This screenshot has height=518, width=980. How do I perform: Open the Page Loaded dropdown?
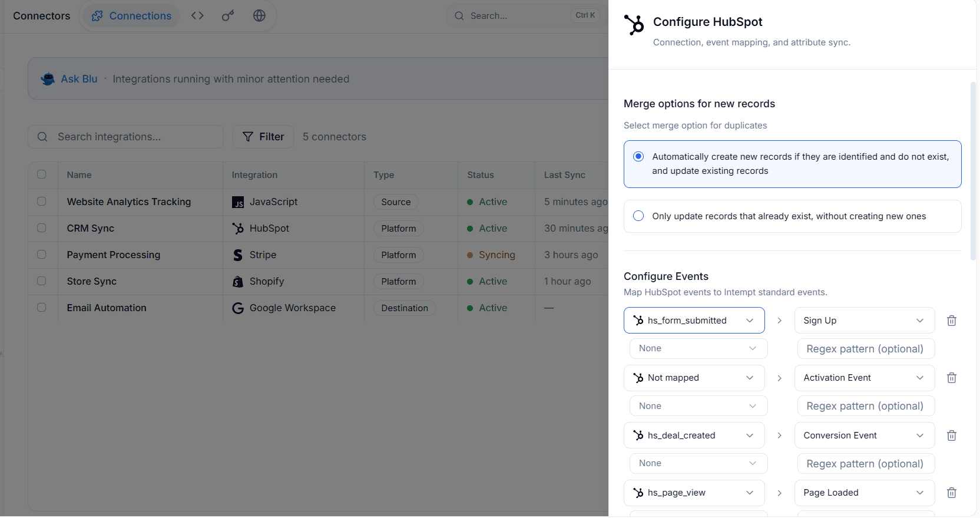[865, 493]
